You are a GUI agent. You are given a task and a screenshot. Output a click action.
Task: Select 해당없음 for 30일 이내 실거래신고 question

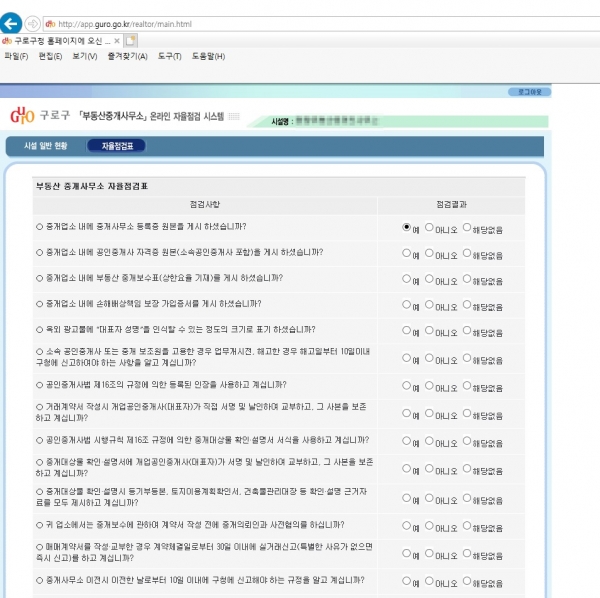[x=467, y=553]
